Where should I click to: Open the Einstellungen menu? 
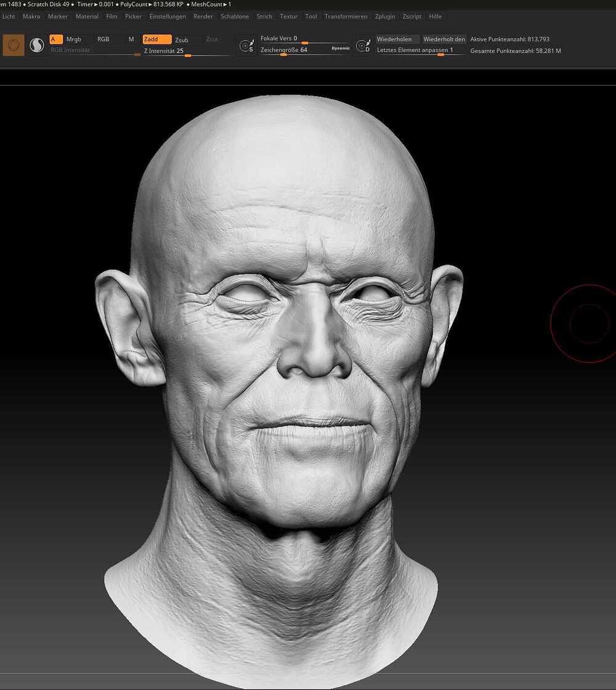click(x=168, y=16)
